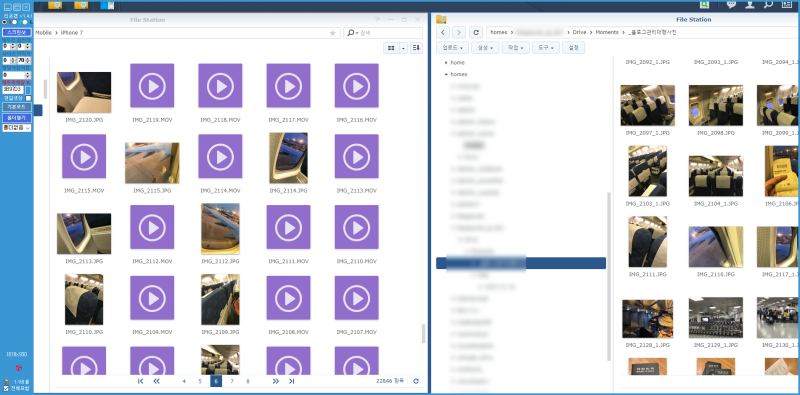This screenshot has width=800, height=395.
Task: Select the L radio button in capture tool
Action: tap(26, 22)
